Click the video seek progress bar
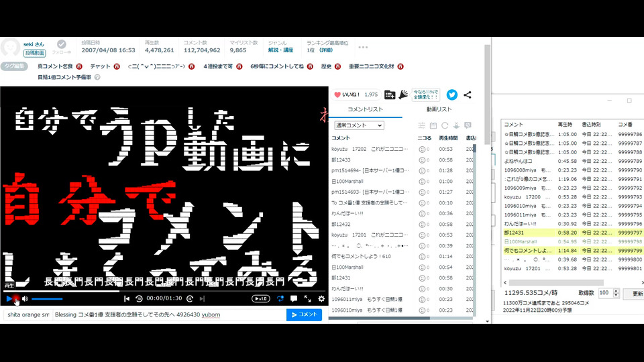The width and height of the screenshot is (644, 362). (164, 292)
